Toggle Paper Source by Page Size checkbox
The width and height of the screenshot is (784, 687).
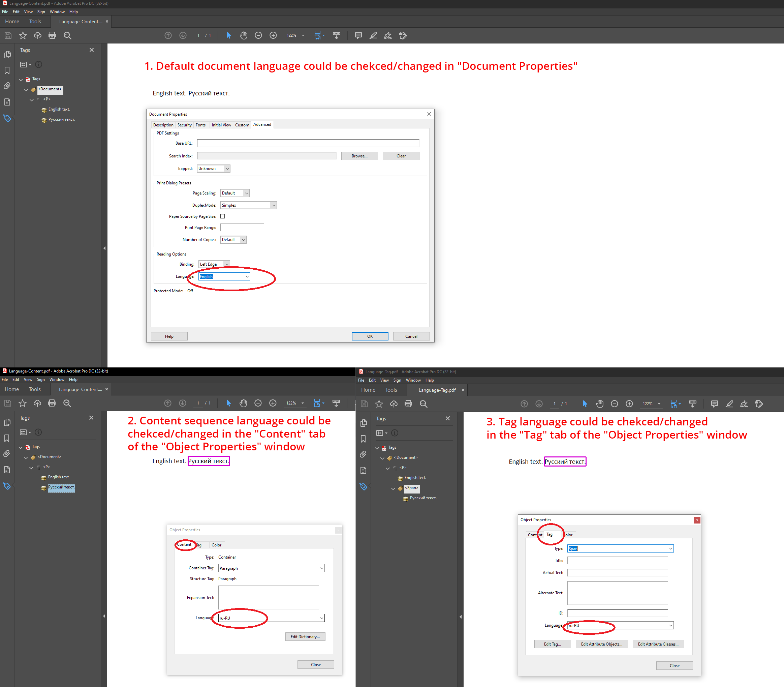coord(223,216)
